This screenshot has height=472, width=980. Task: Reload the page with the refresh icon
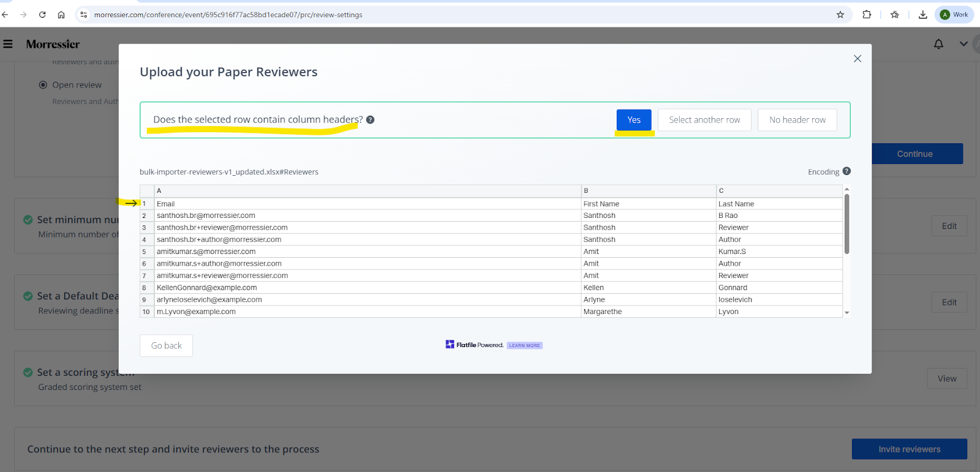[42, 15]
